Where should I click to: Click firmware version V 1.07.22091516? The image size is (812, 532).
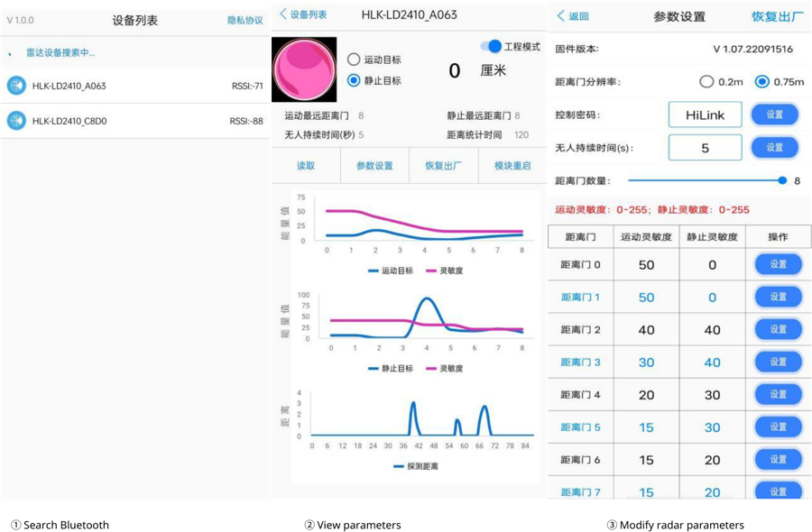(752, 50)
